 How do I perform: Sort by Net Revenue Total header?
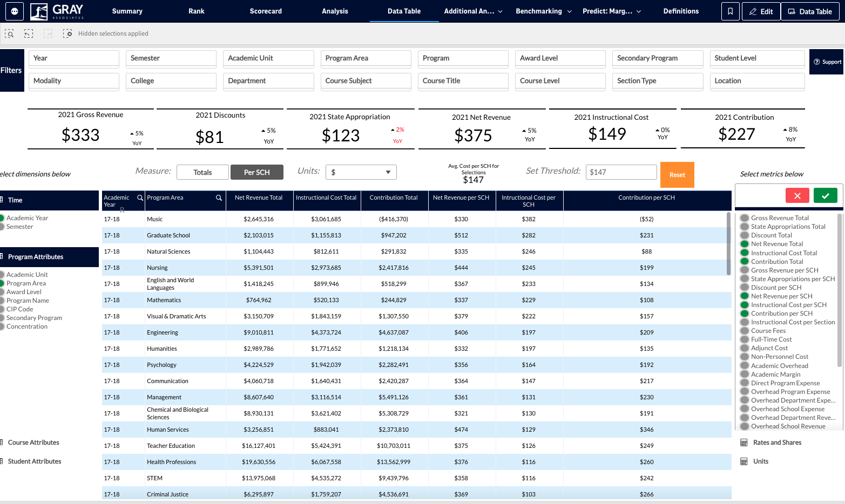(x=259, y=198)
